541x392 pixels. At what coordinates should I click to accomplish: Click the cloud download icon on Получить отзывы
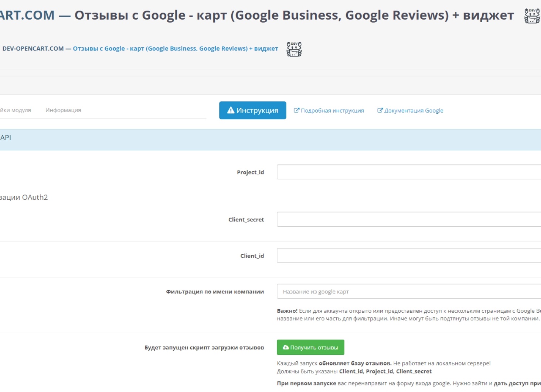pos(286,347)
